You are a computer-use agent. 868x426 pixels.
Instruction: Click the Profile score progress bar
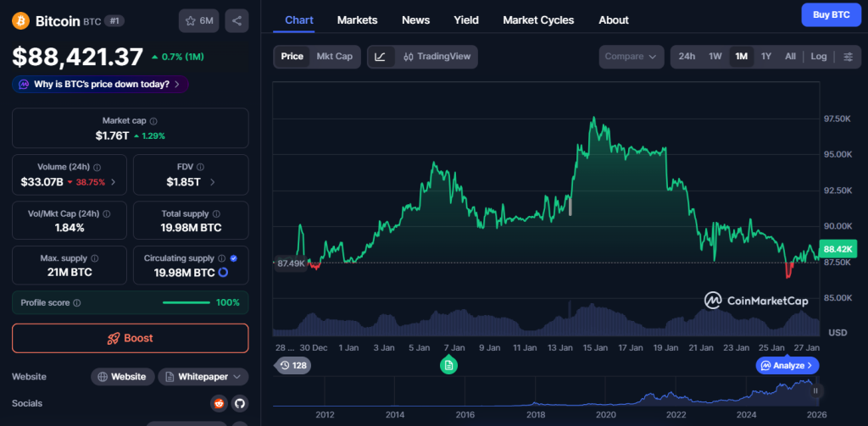tap(186, 302)
